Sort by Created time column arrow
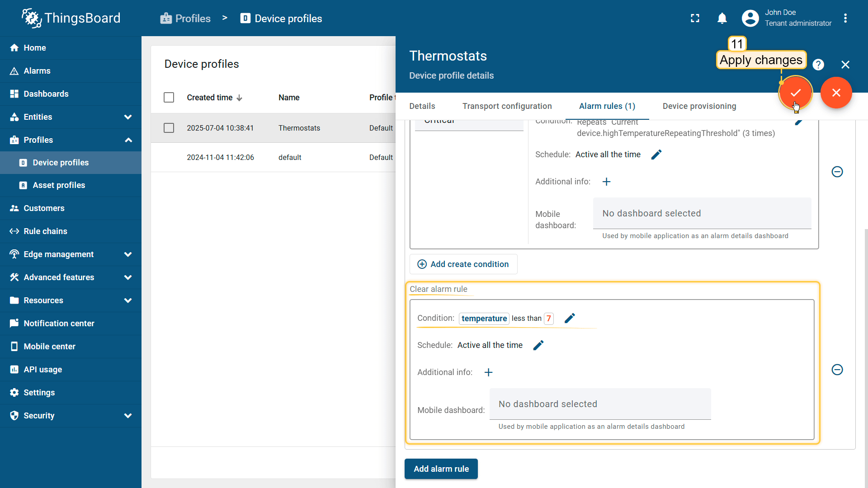Image resolution: width=868 pixels, height=488 pixels. coord(240,98)
